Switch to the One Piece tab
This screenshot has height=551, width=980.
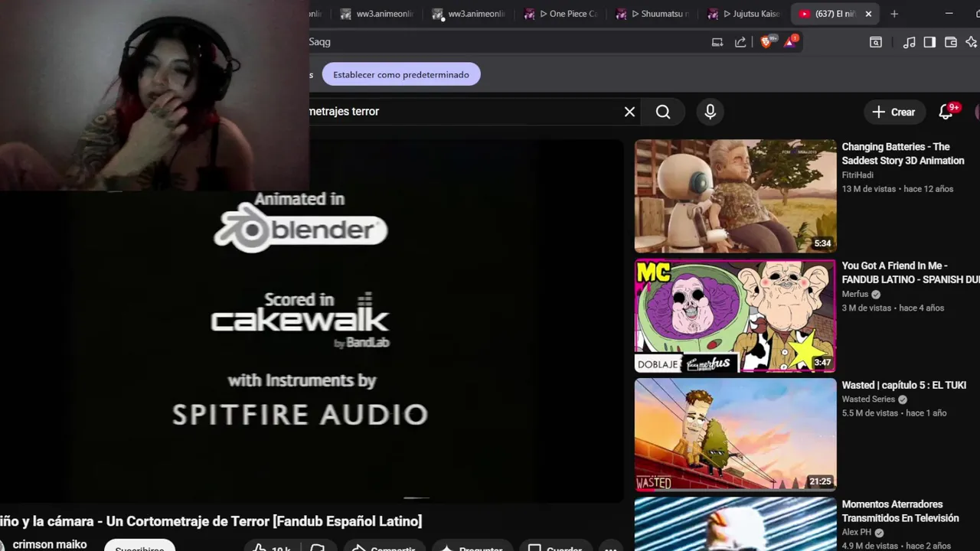561,14
